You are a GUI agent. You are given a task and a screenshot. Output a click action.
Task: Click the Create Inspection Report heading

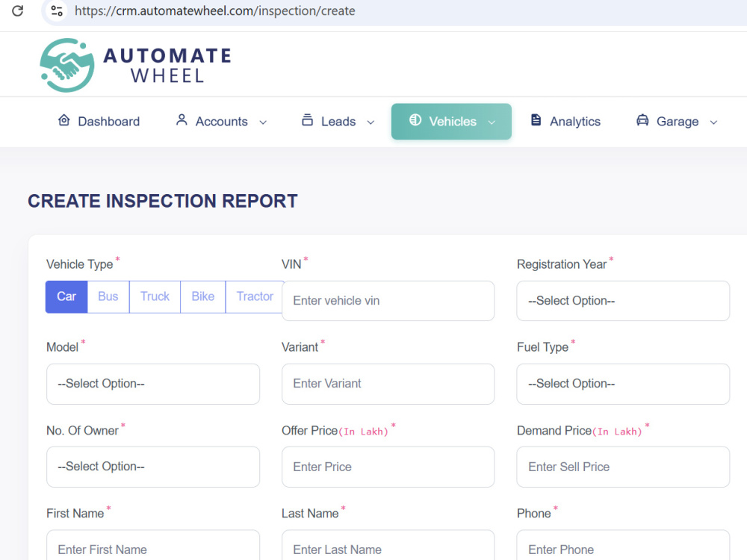(x=162, y=201)
